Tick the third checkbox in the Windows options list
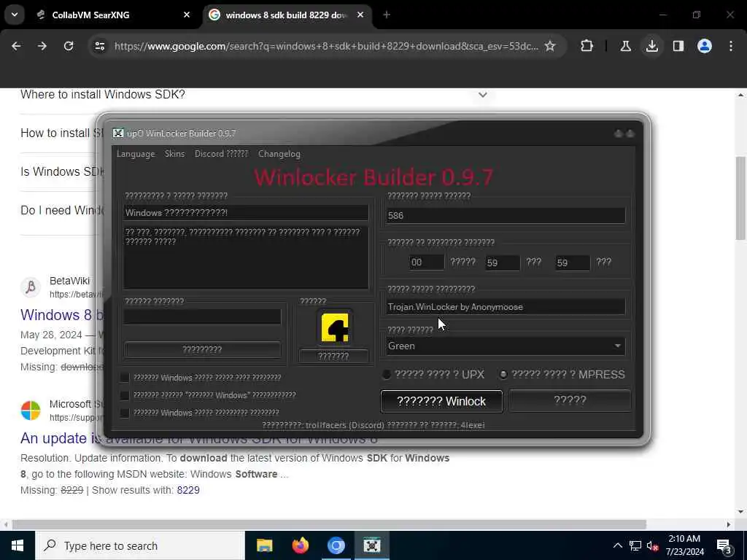This screenshot has height=560, width=747. pos(125,413)
